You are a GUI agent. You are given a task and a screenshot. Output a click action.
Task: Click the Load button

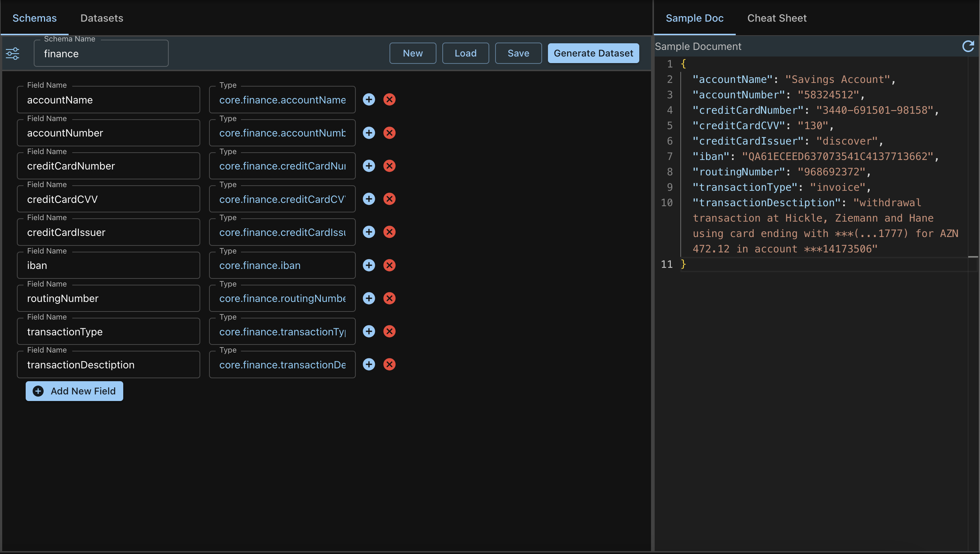465,53
